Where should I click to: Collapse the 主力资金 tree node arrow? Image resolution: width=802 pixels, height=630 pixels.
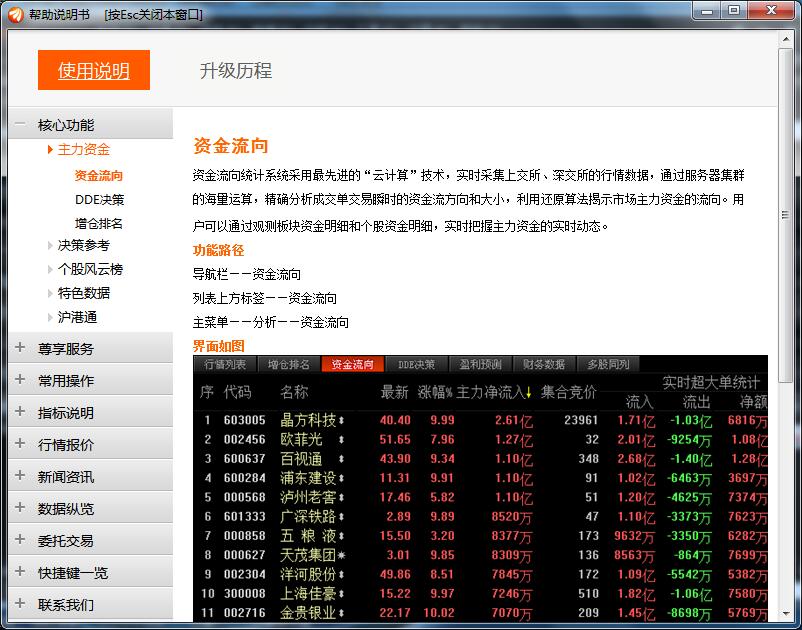[x=50, y=149]
